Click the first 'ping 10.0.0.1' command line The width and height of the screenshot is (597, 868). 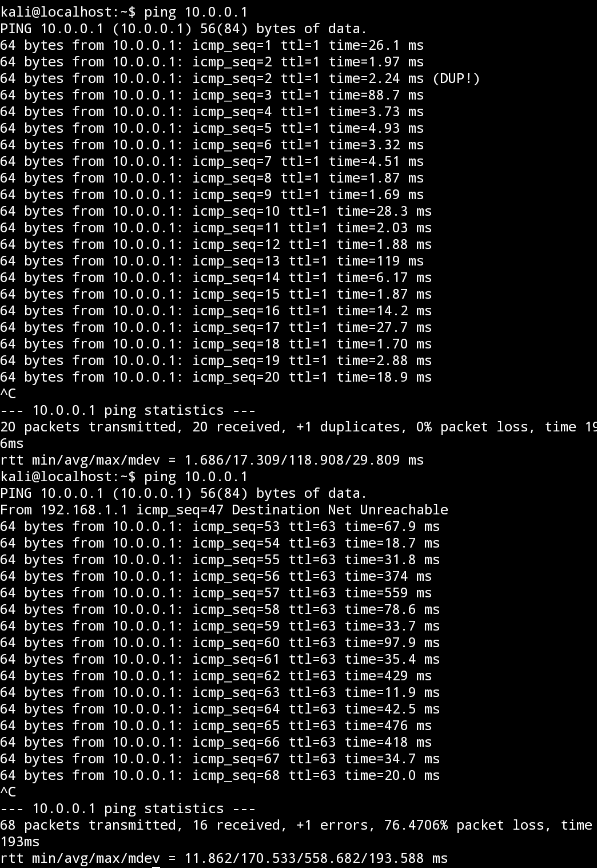point(124,11)
